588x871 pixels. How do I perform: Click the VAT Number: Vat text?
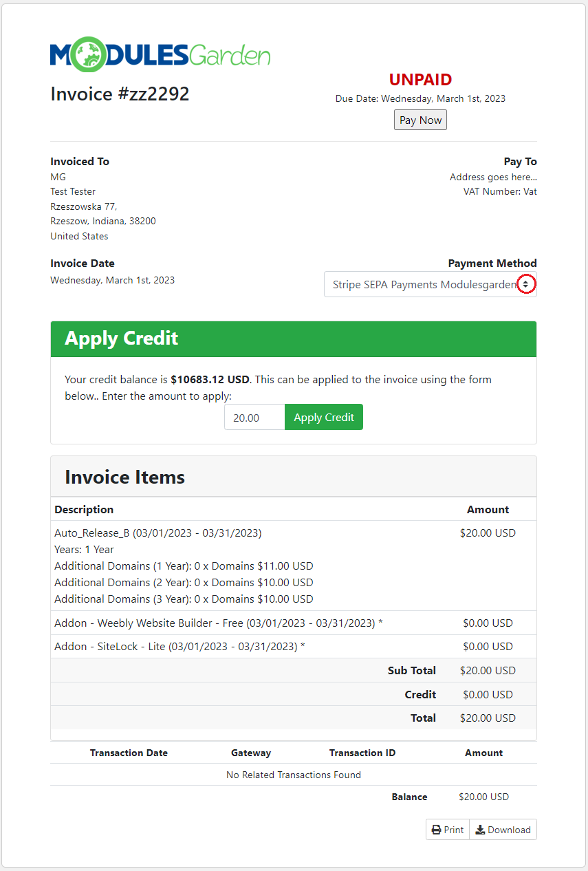click(500, 192)
